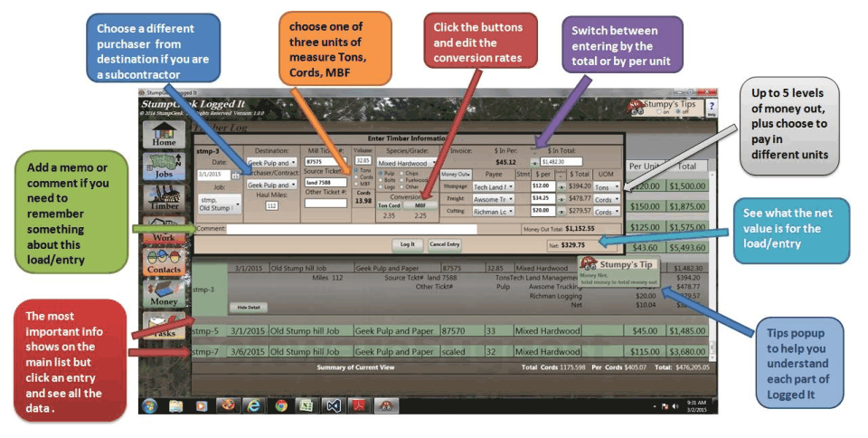Open the media player taskbar icon

(x=202, y=406)
